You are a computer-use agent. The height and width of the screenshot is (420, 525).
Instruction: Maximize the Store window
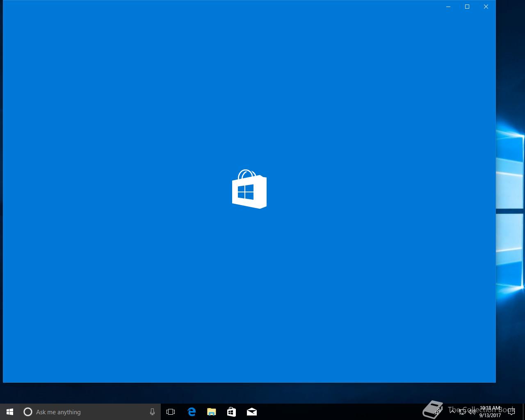tap(467, 7)
